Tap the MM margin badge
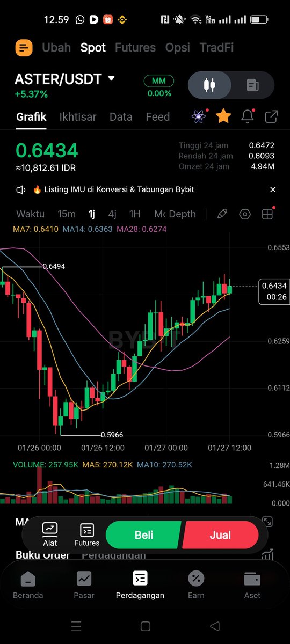Viewport: 290px width, 644px height. coord(159,81)
